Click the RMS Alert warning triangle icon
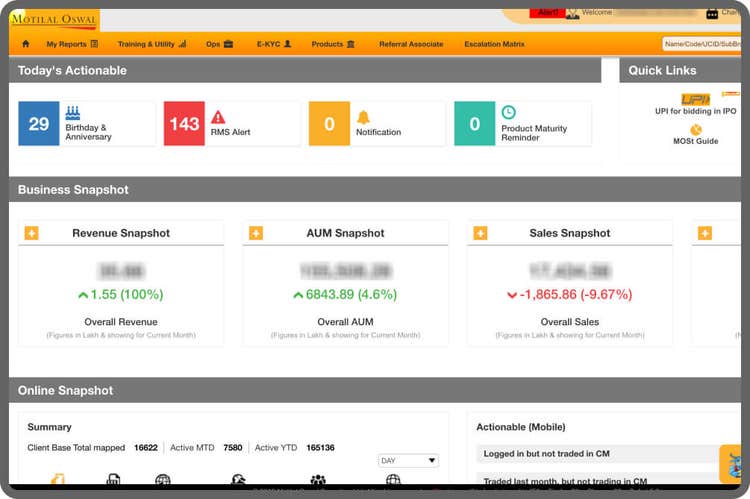 pos(218,117)
